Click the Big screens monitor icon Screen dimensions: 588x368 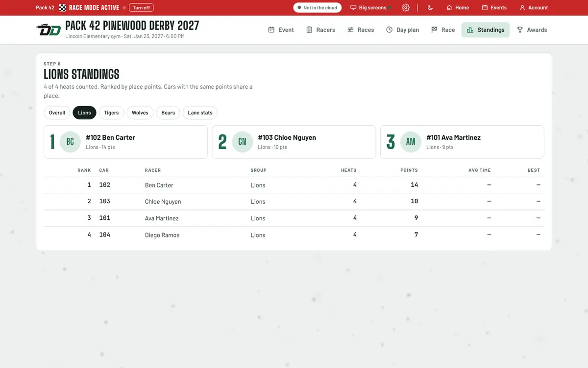[353, 7]
